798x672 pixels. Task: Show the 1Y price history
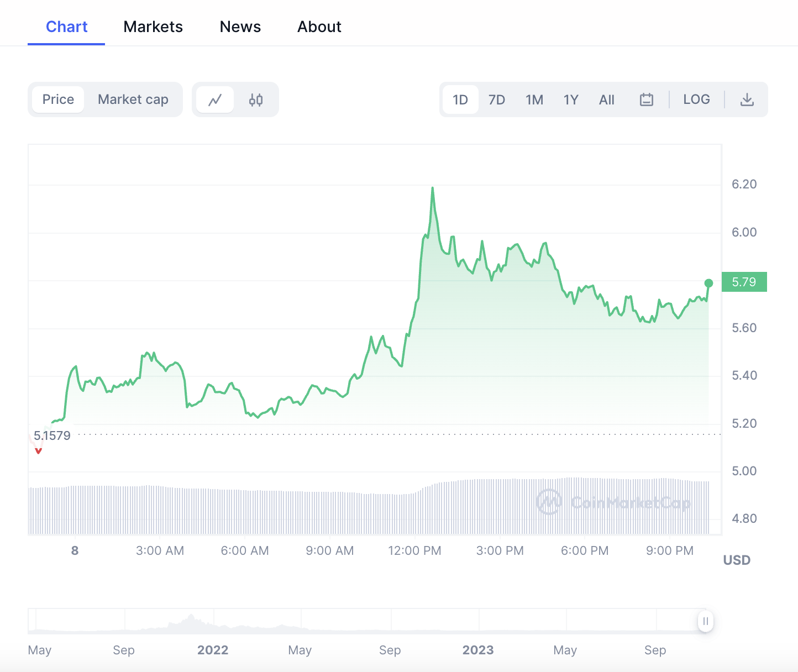tap(570, 100)
